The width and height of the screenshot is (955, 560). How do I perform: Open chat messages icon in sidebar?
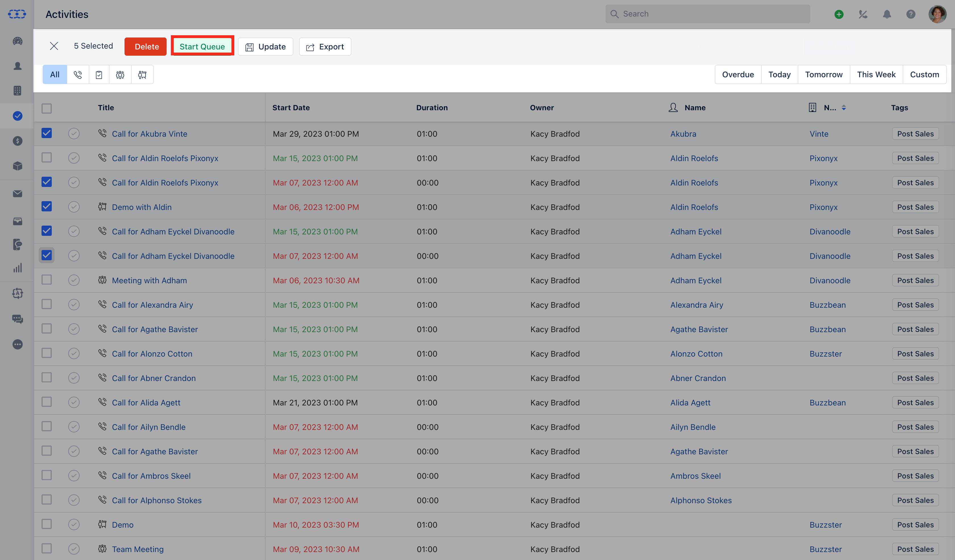pyautogui.click(x=17, y=319)
